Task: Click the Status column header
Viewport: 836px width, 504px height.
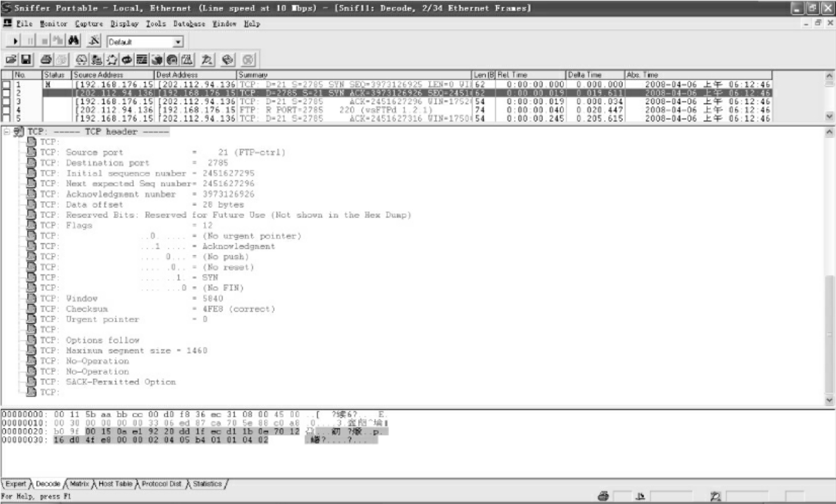Action: [57, 75]
